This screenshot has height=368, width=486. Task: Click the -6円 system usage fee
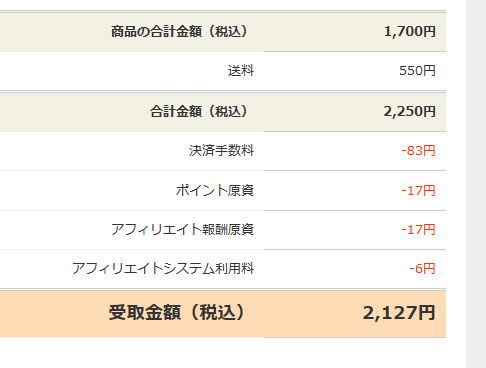(422, 268)
